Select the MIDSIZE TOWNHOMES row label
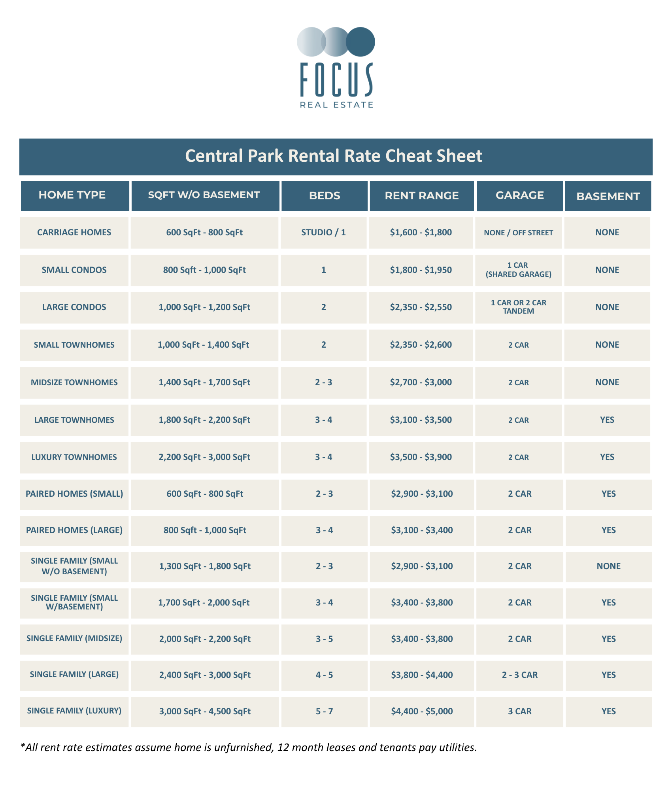Screen dimensions: 672x791 click(x=74, y=382)
